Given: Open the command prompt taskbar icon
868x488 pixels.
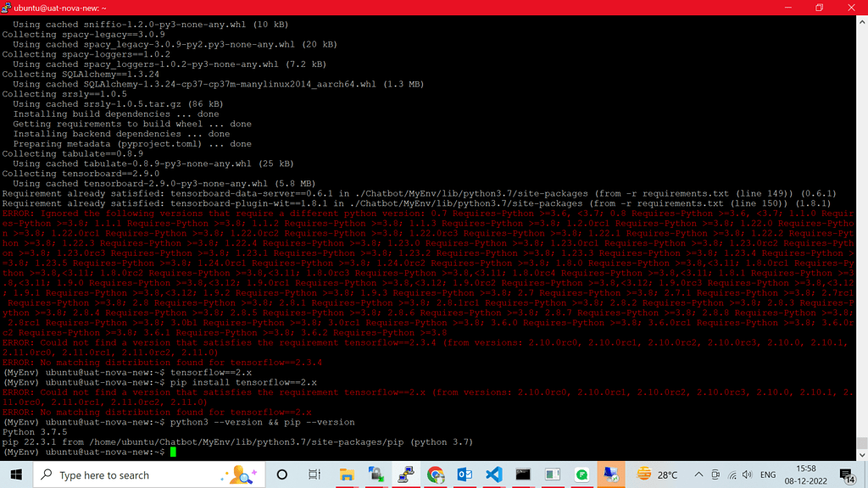Looking at the screenshot, I should click(523, 474).
